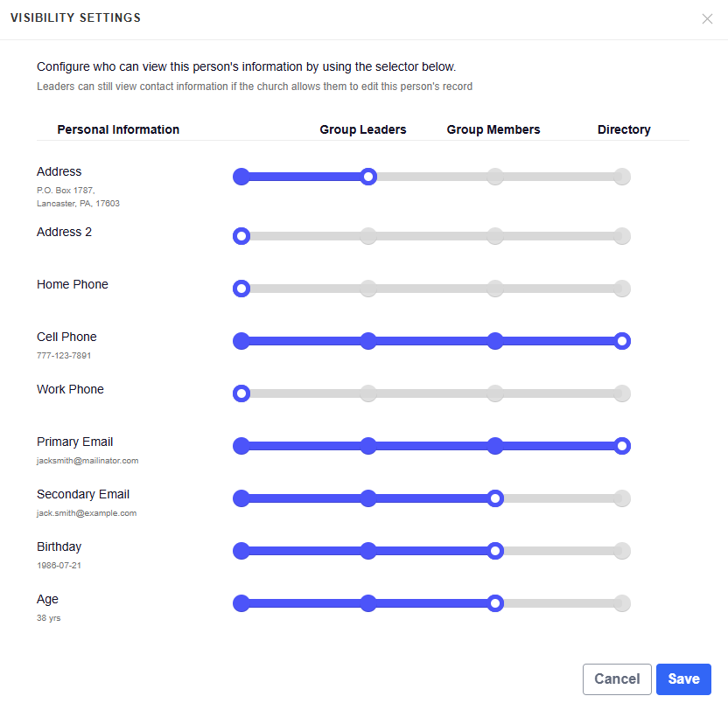Viewport: 728px width, 710px height.
Task: Set Work Phone visibility to Directory
Action: pos(621,393)
